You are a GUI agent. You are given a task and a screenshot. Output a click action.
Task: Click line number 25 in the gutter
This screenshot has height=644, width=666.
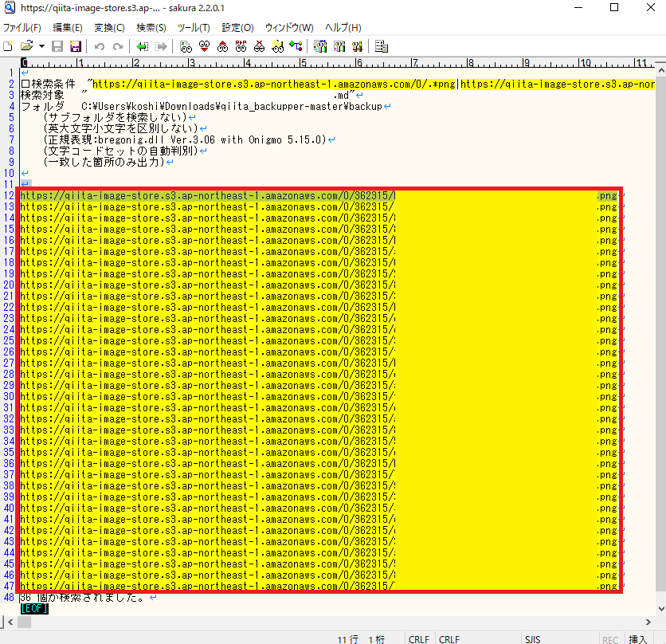coord(9,340)
